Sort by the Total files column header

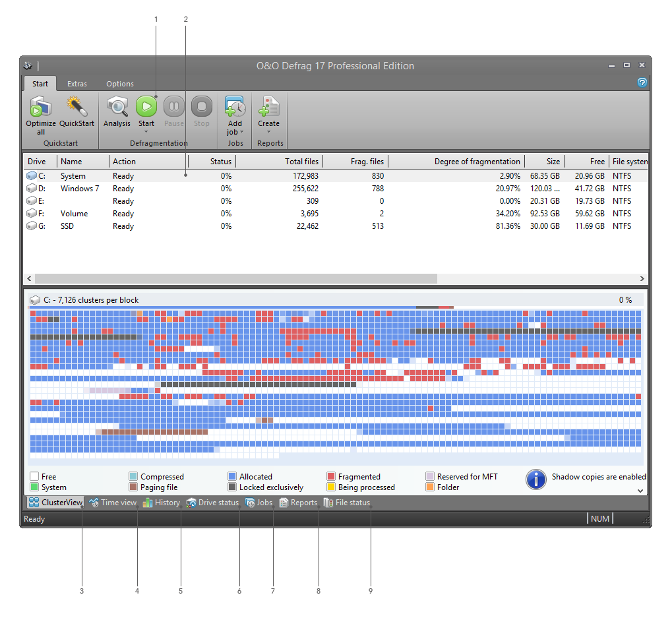click(x=279, y=161)
